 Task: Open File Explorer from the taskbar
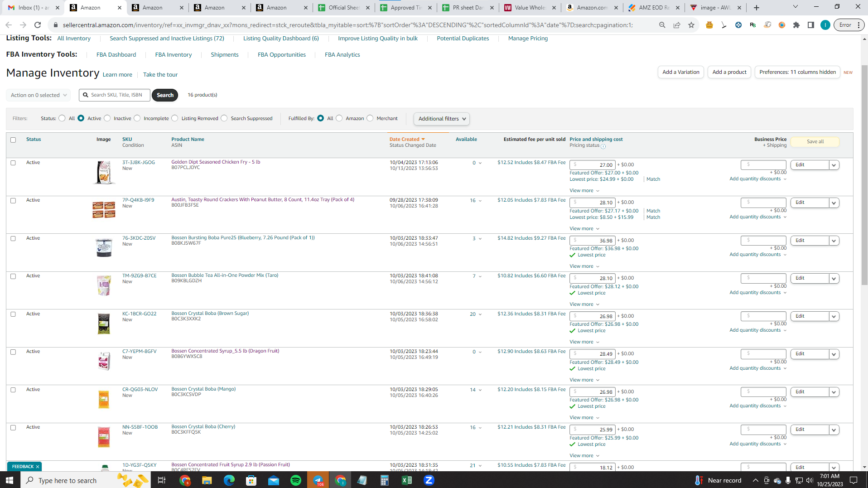pyautogui.click(x=207, y=480)
